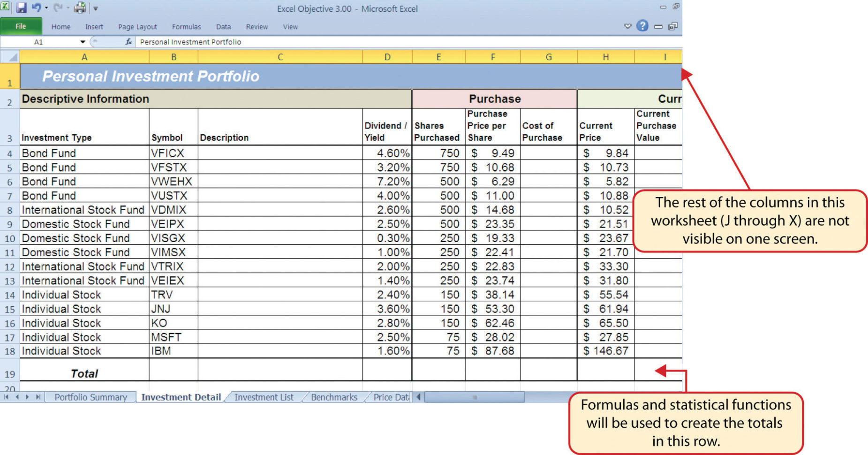Undo the last action
This screenshot has height=455, width=868.
(x=35, y=8)
